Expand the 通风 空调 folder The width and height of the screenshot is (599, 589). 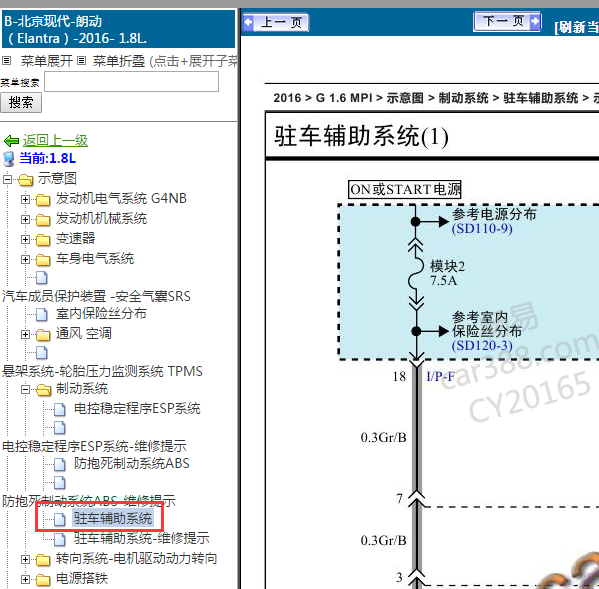click(x=25, y=334)
